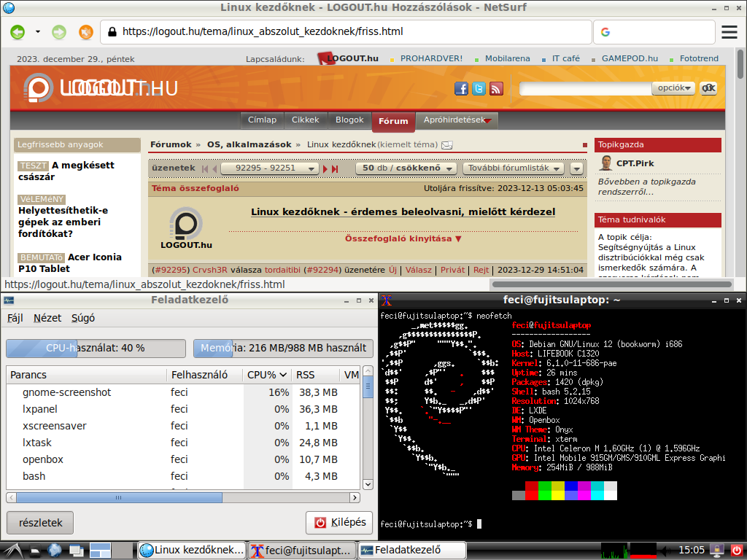Open the Nézet menu in Feladatkezelő
Viewport: 747px width, 560px height.
47,318
